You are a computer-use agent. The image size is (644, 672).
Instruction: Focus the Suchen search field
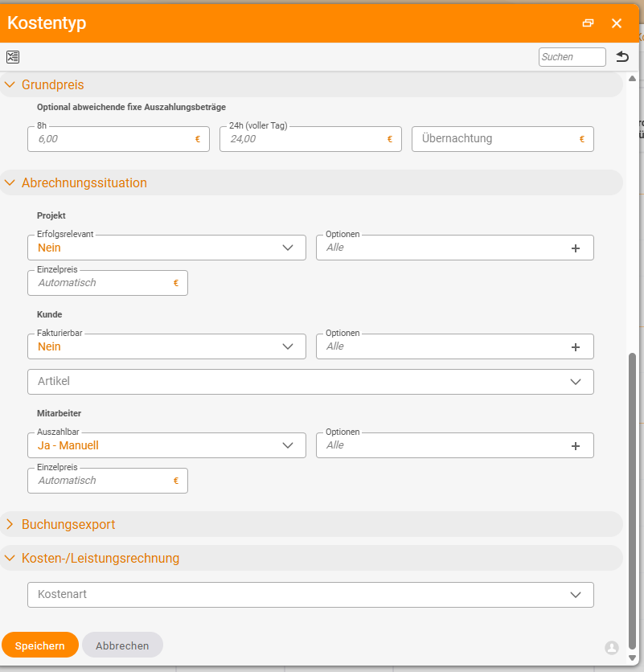click(572, 57)
